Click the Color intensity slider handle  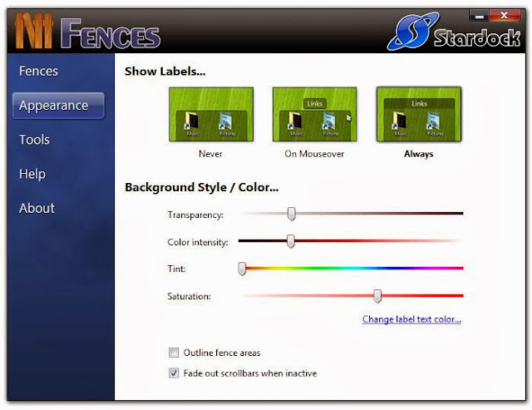pyautogui.click(x=290, y=241)
